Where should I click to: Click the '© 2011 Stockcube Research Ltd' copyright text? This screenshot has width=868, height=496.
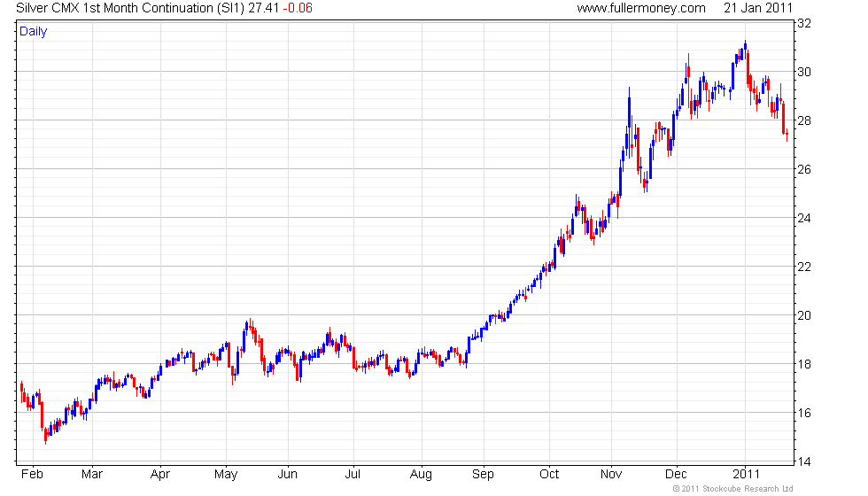click(733, 489)
